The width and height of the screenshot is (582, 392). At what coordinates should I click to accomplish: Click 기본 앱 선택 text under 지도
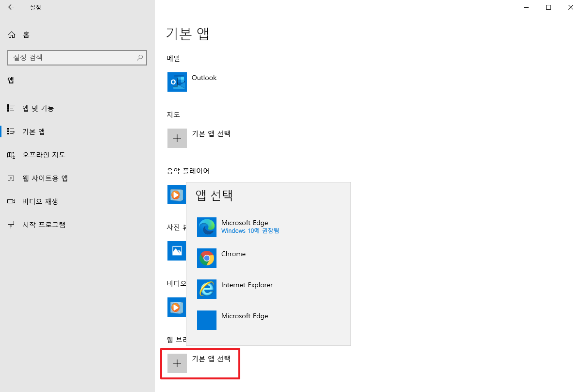point(211,133)
